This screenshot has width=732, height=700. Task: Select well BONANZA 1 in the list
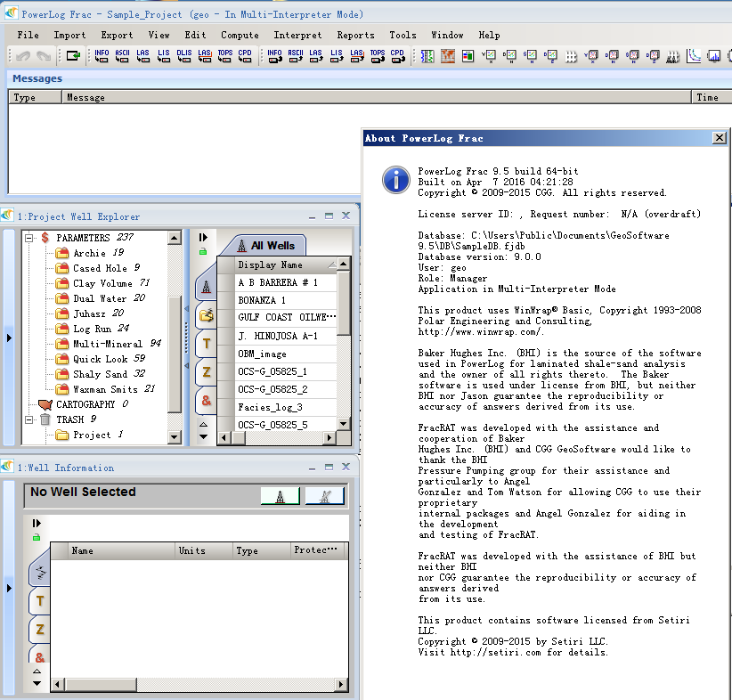(286, 300)
